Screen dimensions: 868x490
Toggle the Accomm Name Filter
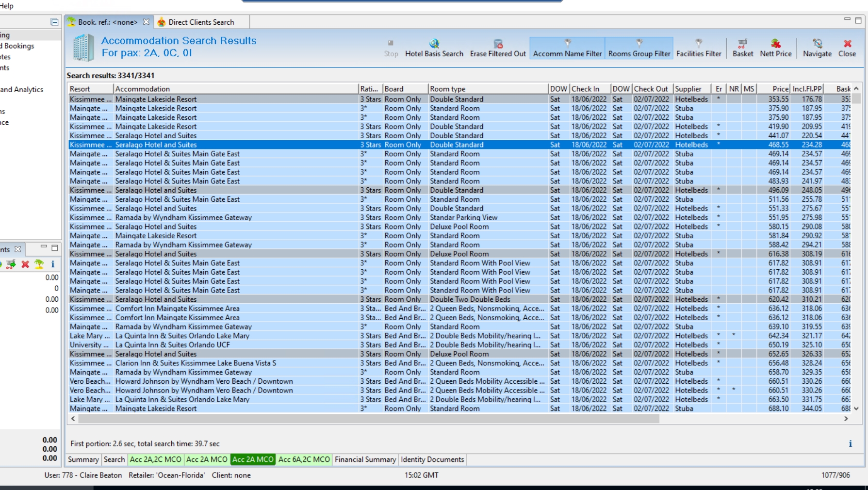(x=567, y=48)
